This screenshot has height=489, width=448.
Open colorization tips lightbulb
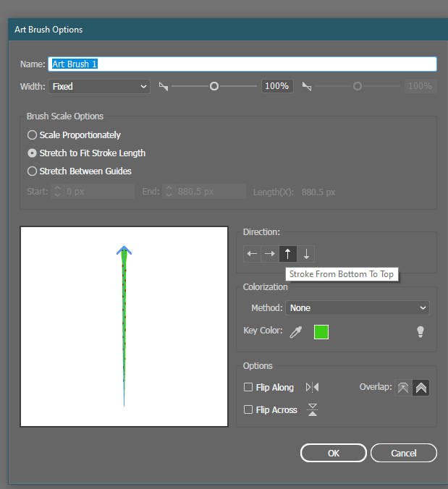pos(420,332)
